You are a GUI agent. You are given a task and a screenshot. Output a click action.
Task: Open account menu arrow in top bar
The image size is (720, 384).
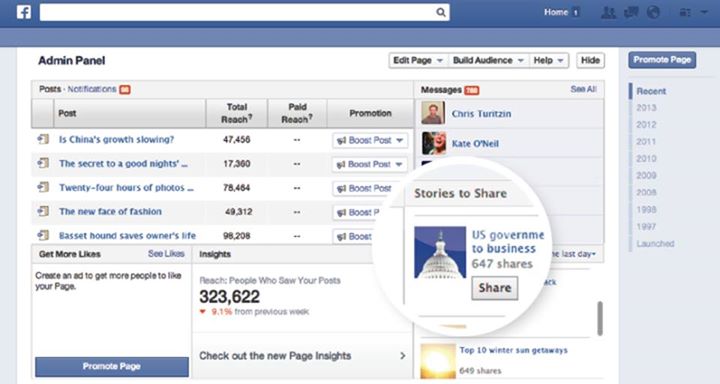pos(704,12)
